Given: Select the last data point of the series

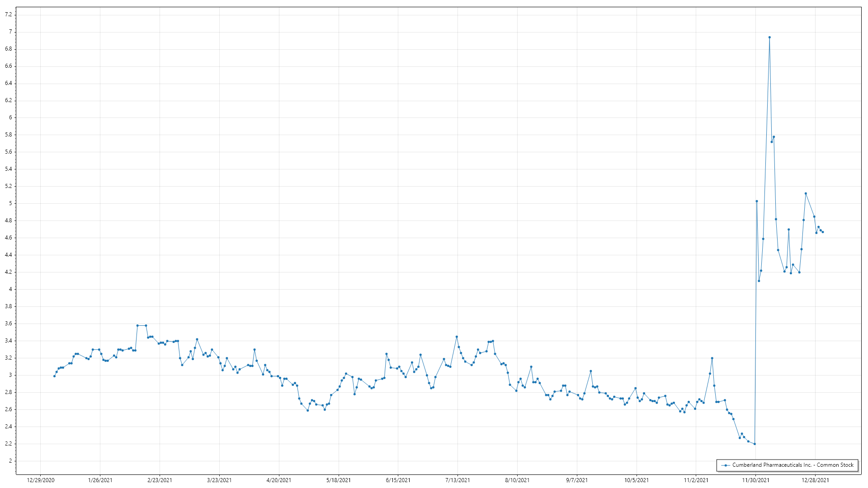Looking at the screenshot, I should 823,232.
